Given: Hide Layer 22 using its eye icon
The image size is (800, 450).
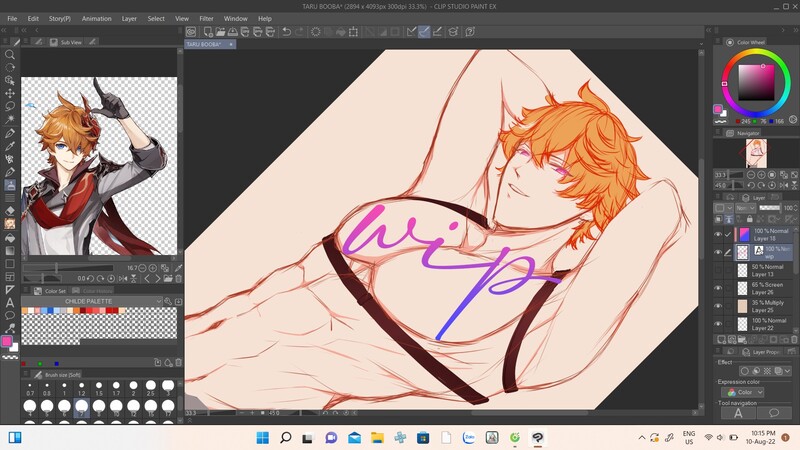Looking at the screenshot, I should click(x=718, y=324).
